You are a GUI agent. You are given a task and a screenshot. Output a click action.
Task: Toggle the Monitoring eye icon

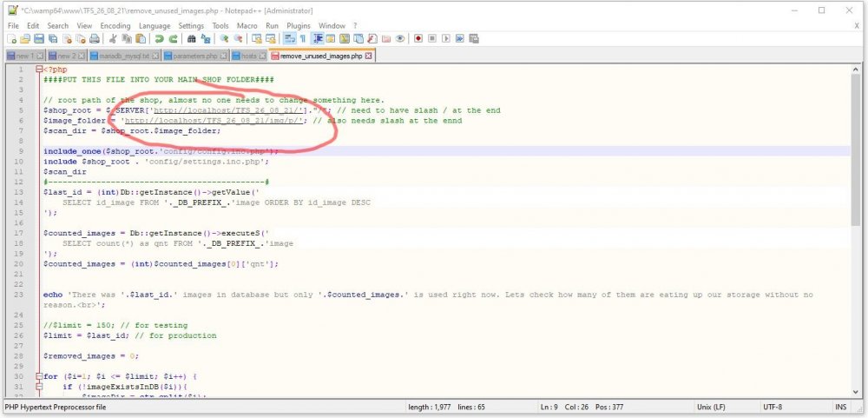[399, 39]
